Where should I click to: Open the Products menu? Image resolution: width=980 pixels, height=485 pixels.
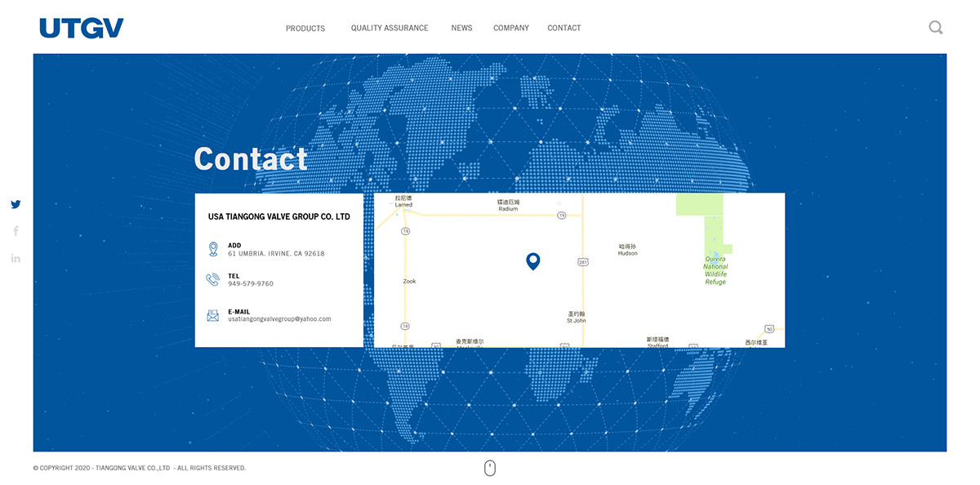tap(305, 29)
